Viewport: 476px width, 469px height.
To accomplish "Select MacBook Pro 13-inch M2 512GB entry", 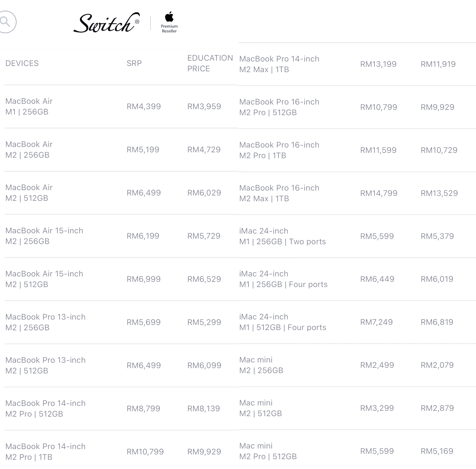I will (x=45, y=365).
